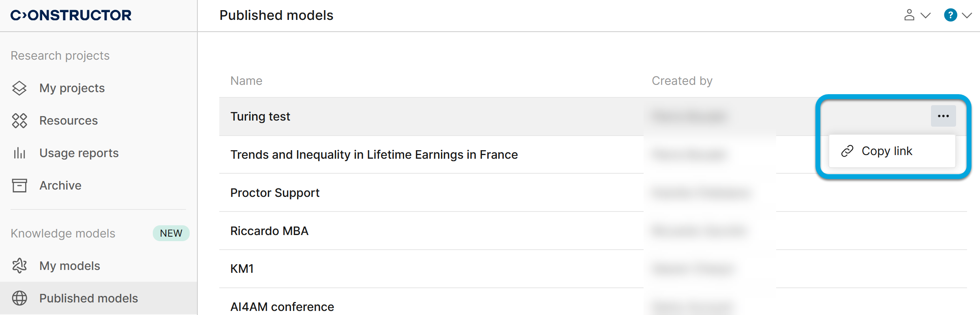Image resolution: width=980 pixels, height=315 pixels.
Task: Select Copy link from the context menu
Action: click(x=886, y=151)
